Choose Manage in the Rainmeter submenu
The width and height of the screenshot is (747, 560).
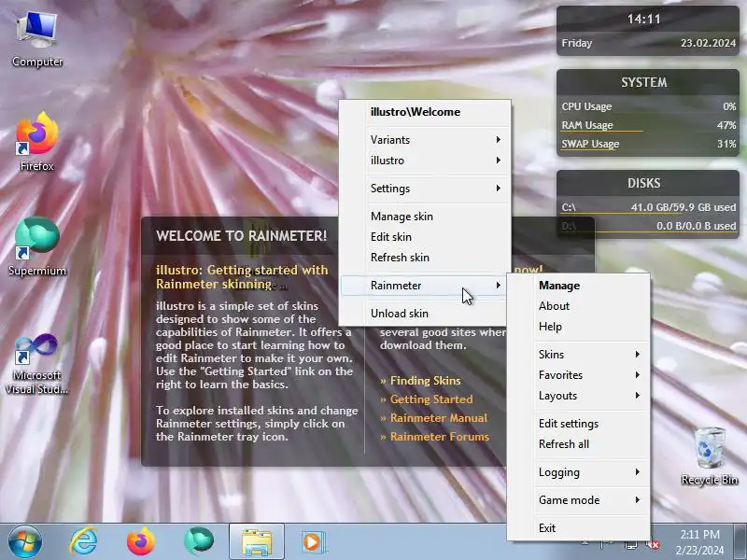point(578,286)
